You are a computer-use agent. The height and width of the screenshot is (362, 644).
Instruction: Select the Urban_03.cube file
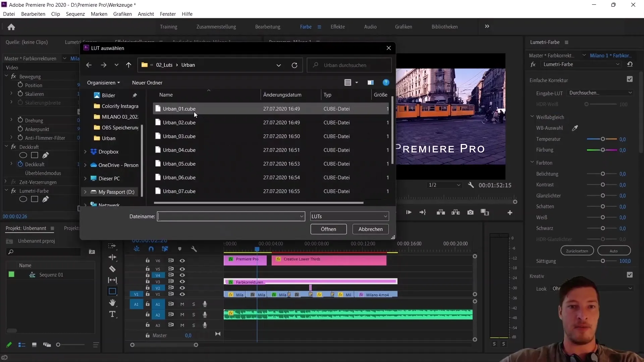pyautogui.click(x=271, y=136)
